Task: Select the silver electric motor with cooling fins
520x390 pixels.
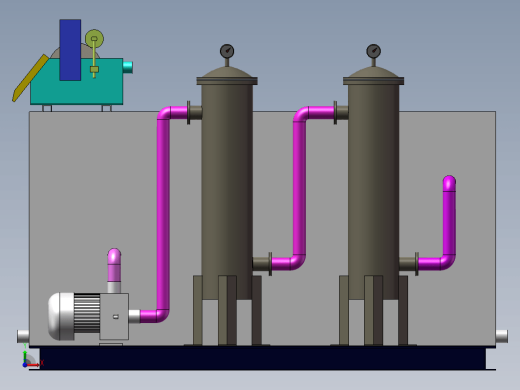Action: click(x=74, y=316)
